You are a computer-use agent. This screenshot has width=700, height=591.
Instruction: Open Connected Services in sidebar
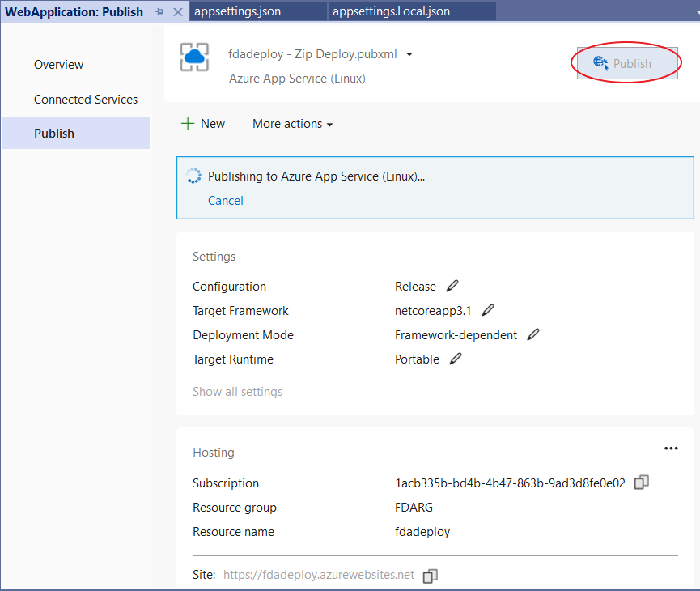tap(86, 99)
